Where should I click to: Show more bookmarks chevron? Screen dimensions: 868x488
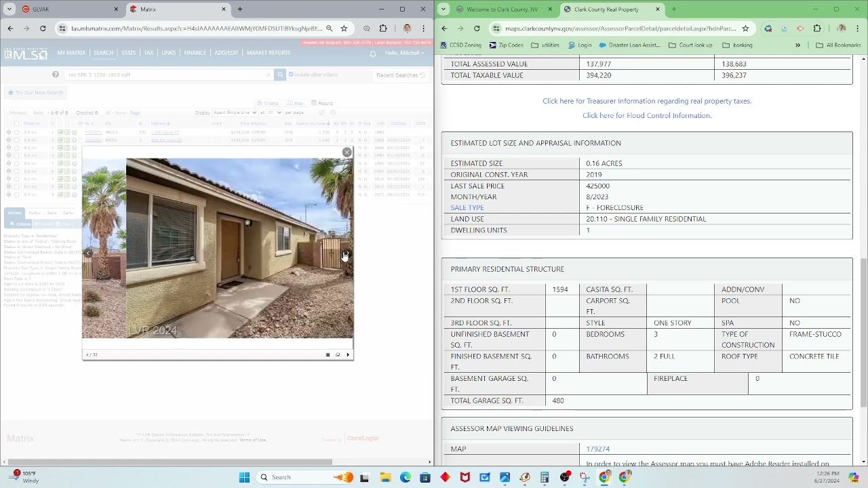797,45
